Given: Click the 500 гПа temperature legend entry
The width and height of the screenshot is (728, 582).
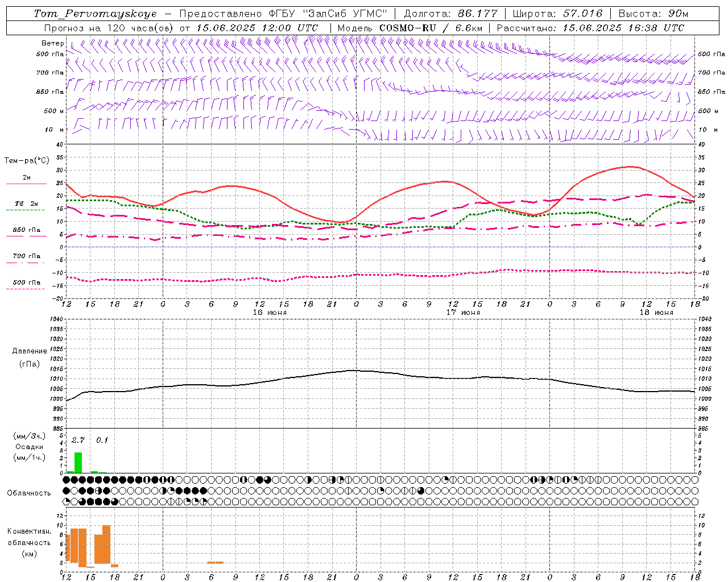Looking at the screenshot, I should click(26, 282).
